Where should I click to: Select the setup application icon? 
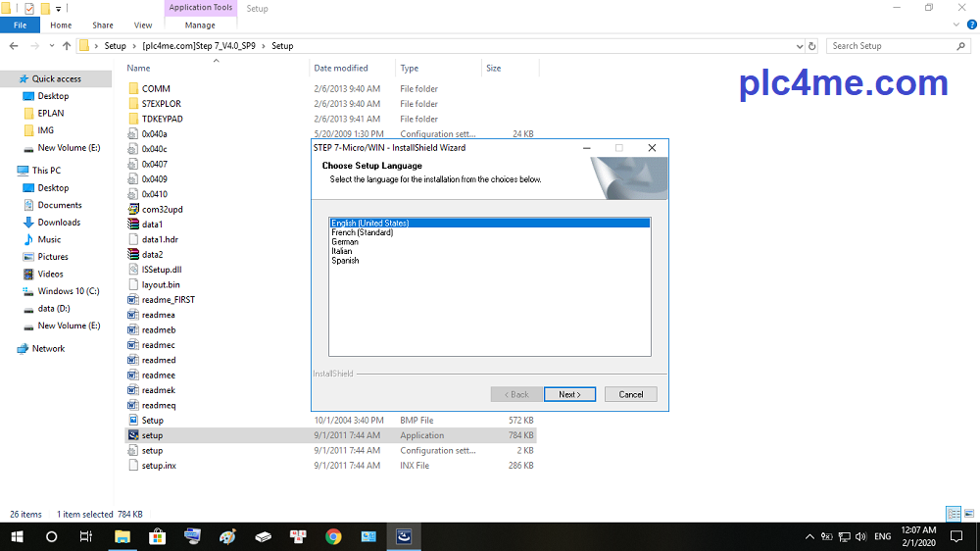coord(133,435)
